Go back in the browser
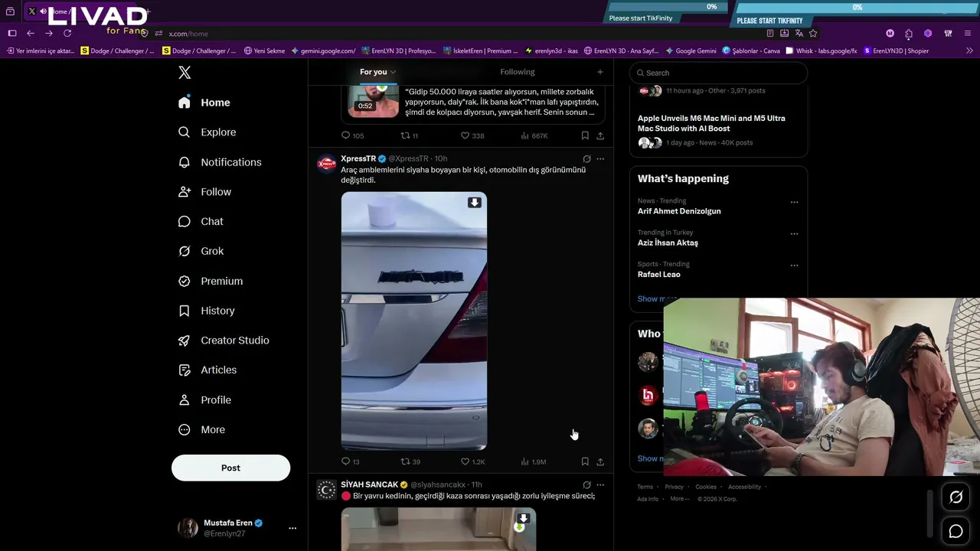This screenshot has width=980, height=551. click(x=31, y=34)
